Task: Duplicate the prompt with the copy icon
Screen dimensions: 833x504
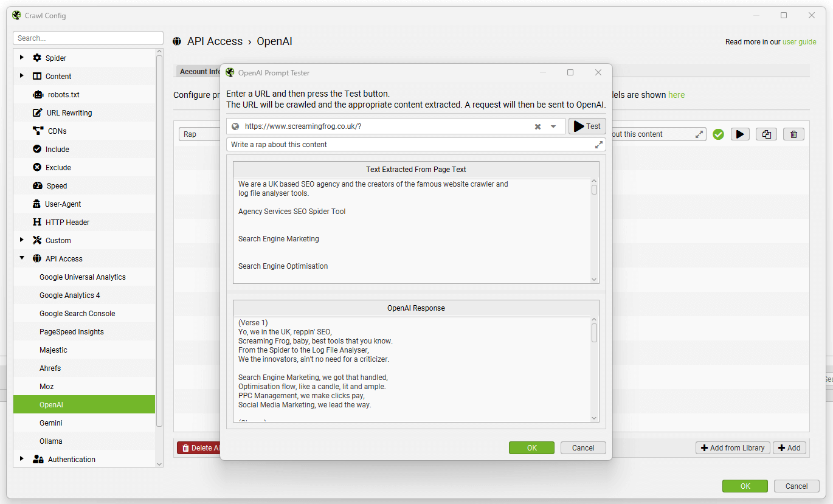Action: (766, 134)
